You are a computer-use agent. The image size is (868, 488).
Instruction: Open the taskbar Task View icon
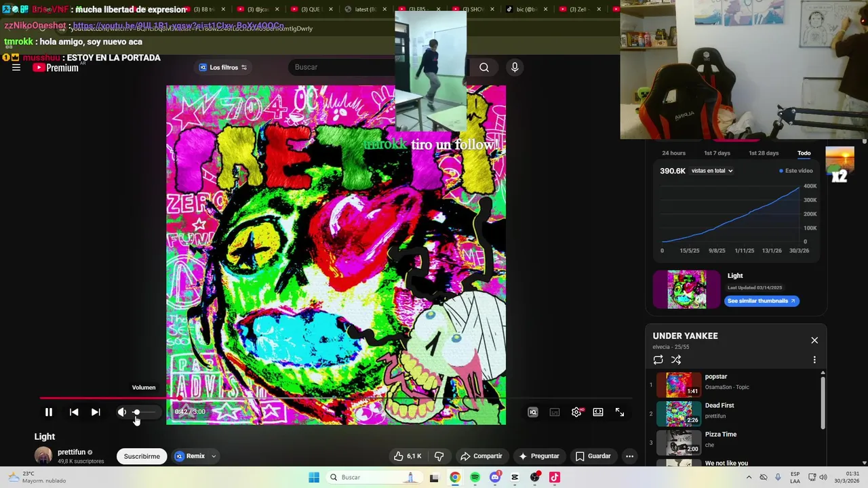tap(435, 477)
